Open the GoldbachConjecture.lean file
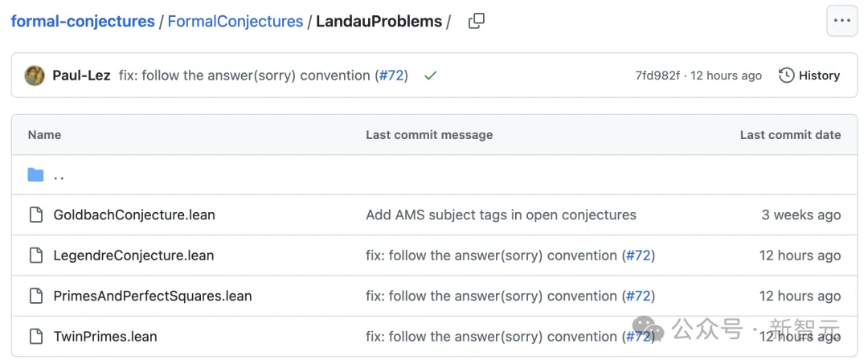 tap(134, 215)
